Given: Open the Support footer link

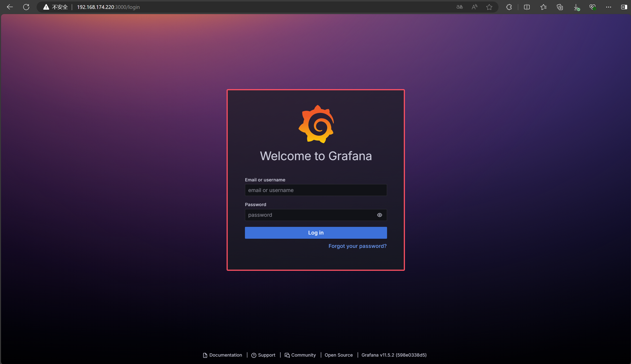Looking at the screenshot, I should tap(263, 355).
